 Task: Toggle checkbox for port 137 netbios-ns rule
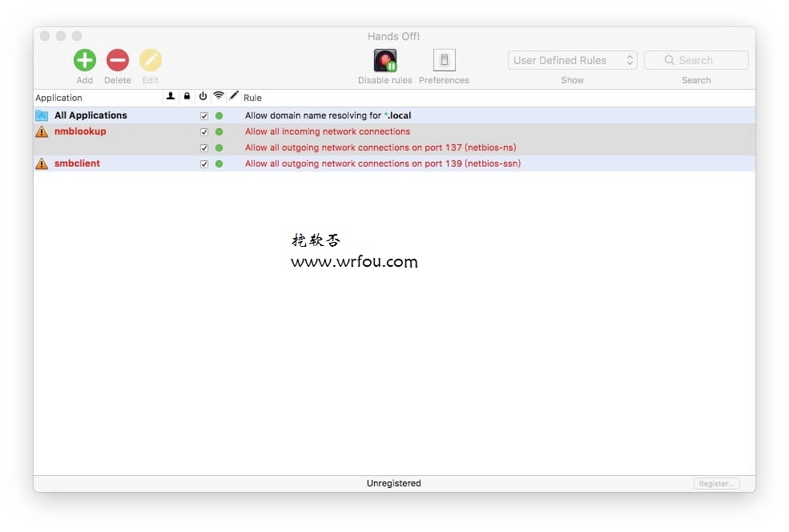coord(203,148)
